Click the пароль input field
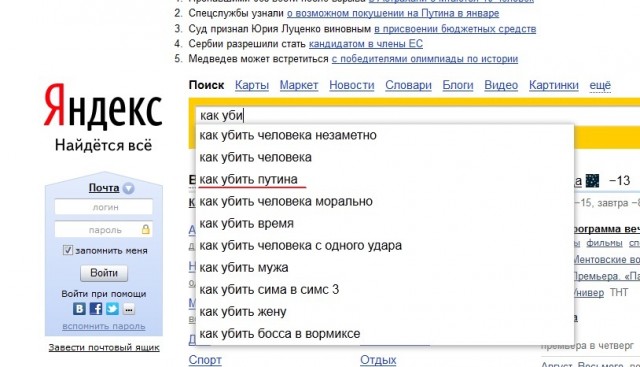 (x=104, y=229)
